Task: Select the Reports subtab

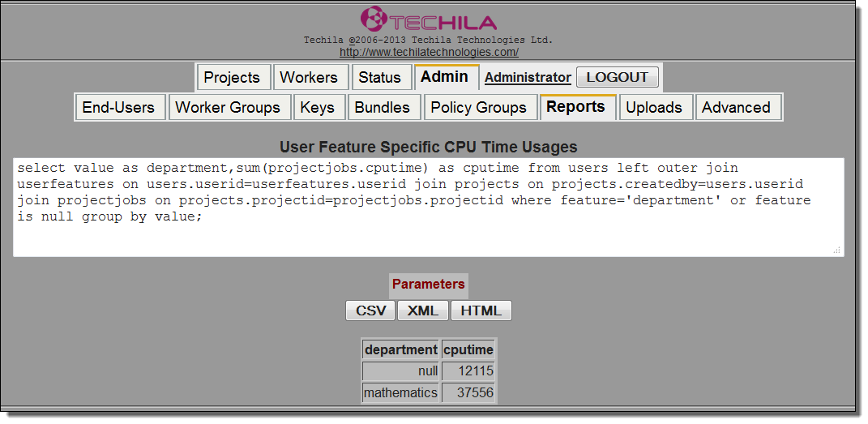Action: pos(576,107)
